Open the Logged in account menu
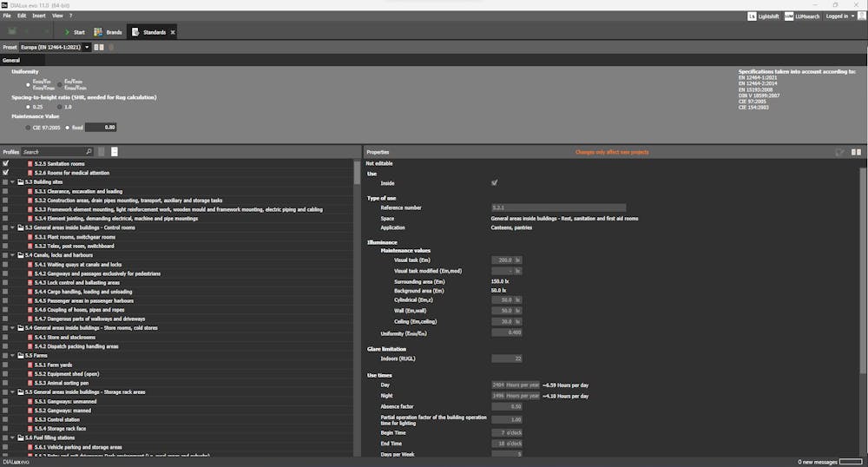 839,16
